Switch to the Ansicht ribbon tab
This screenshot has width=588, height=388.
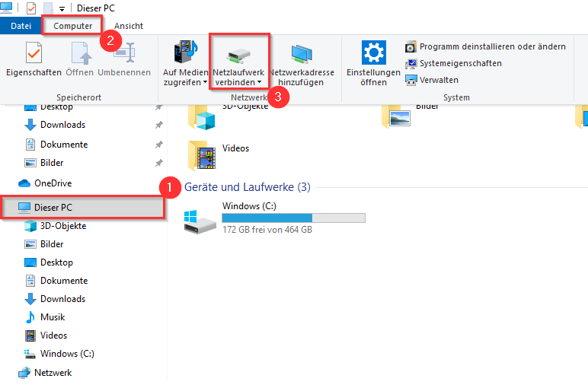[129, 26]
